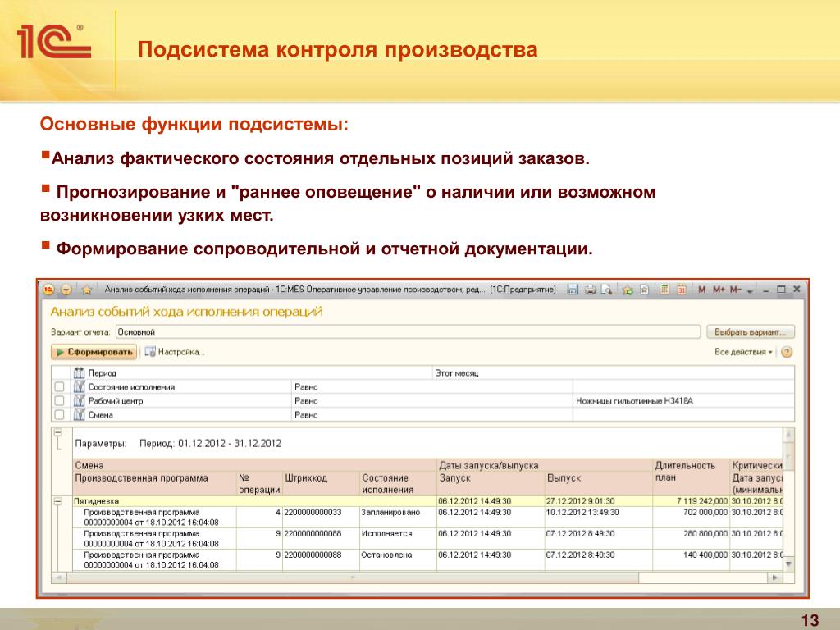The image size is (840, 630).
Task: Tick the Рабочий центр filter checkbox
Action: [x=59, y=401]
